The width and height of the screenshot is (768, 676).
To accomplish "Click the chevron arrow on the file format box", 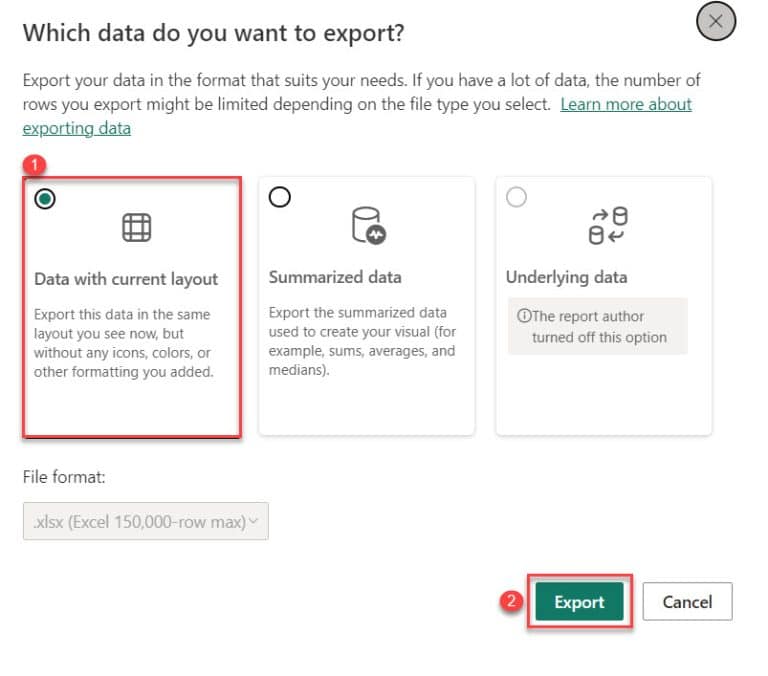I will 253,521.
